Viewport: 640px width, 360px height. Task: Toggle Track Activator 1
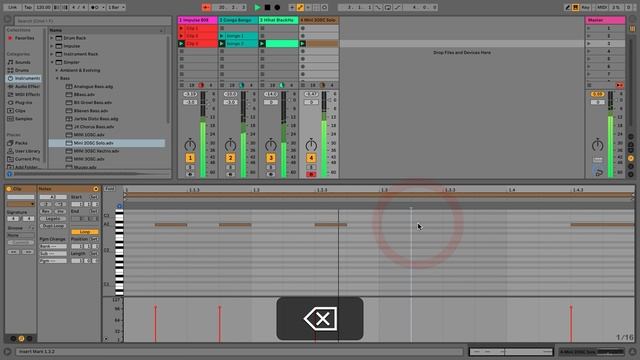pyautogui.click(x=190, y=158)
